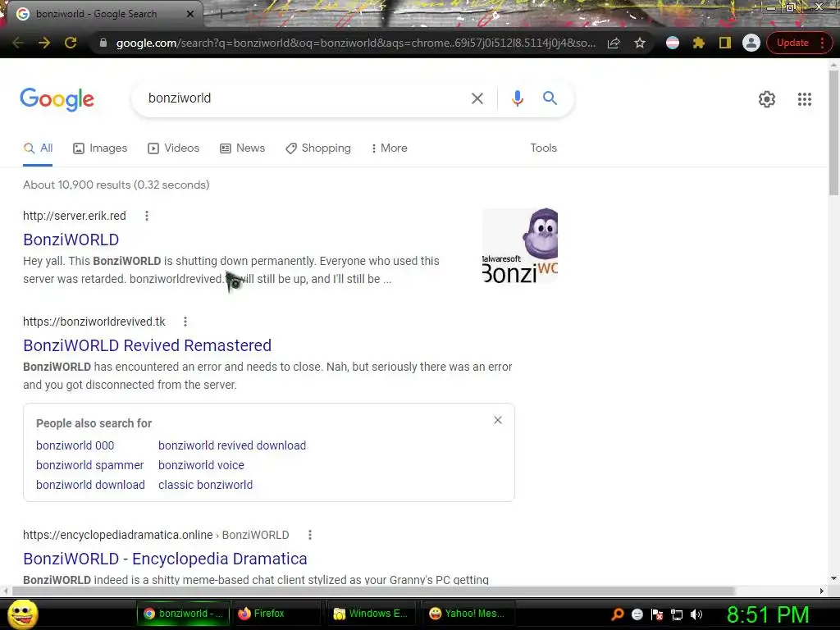Click the https://bonziworldrevived.tk URL text
This screenshot has height=630, width=840.
94,322
